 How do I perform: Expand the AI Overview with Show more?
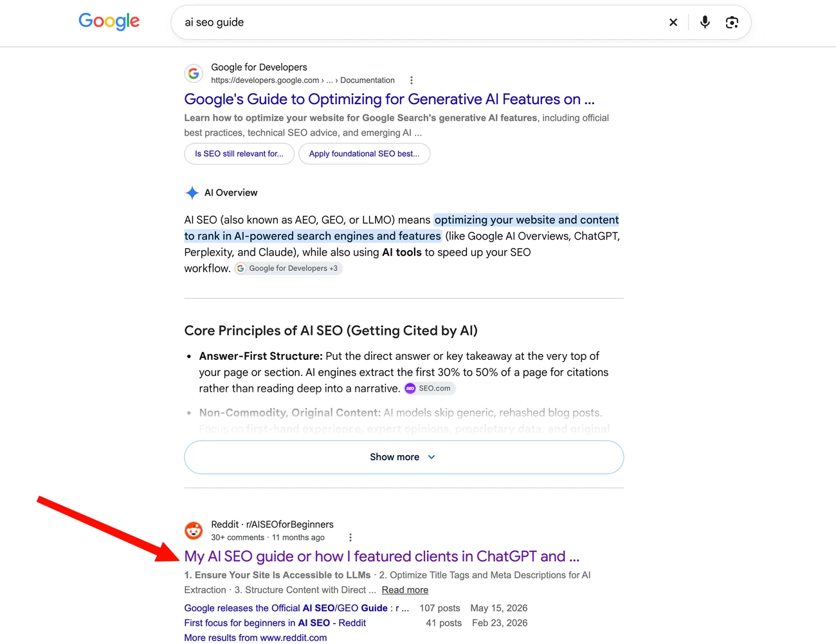click(x=404, y=457)
